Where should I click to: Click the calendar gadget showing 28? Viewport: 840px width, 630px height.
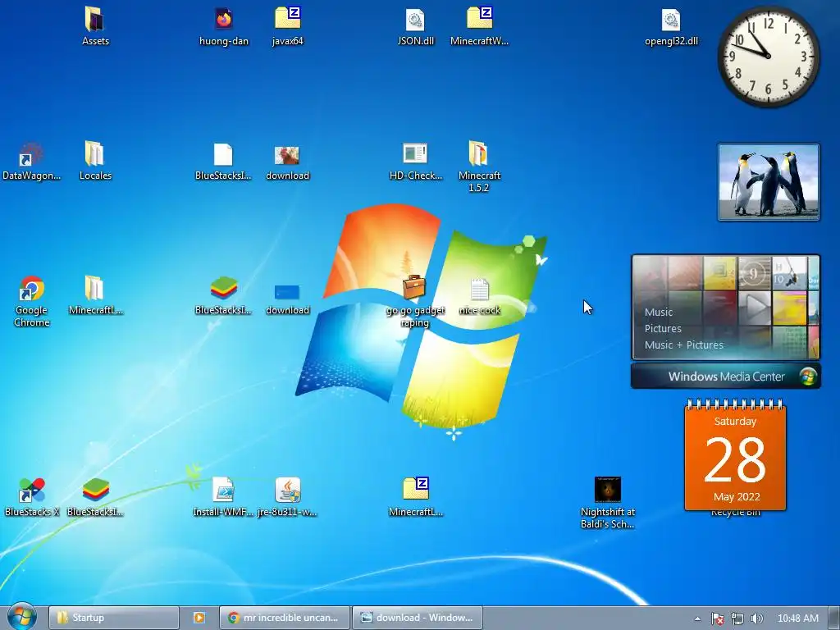[735, 456]
